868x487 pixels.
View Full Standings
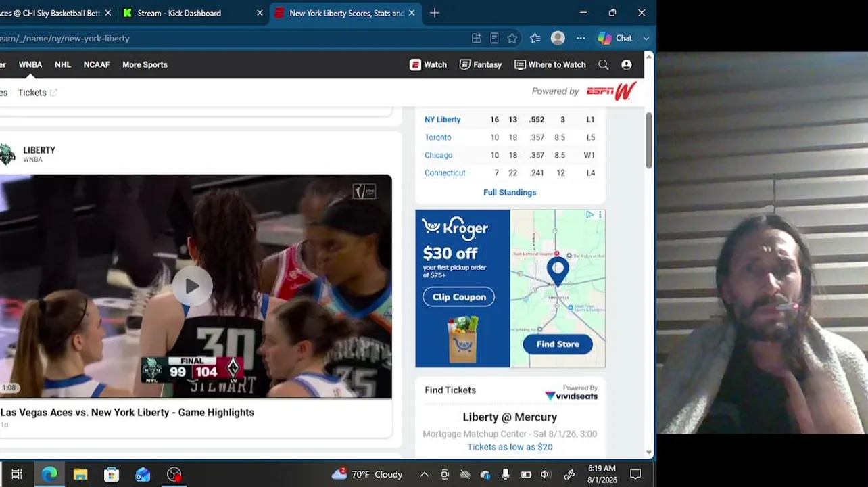coord(510,193)
